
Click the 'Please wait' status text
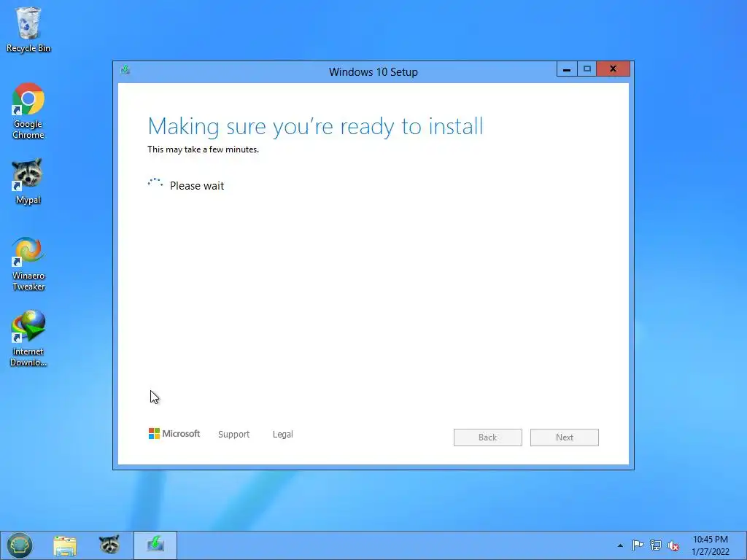click(197, 186)
